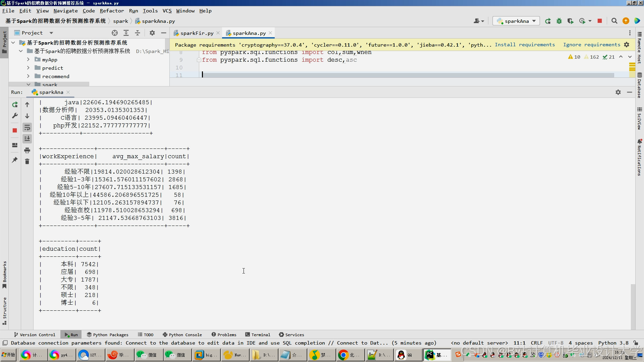644x362 pixels.
Task: Edit run configuration via wrench icon
Action: [x=15, y=116]
